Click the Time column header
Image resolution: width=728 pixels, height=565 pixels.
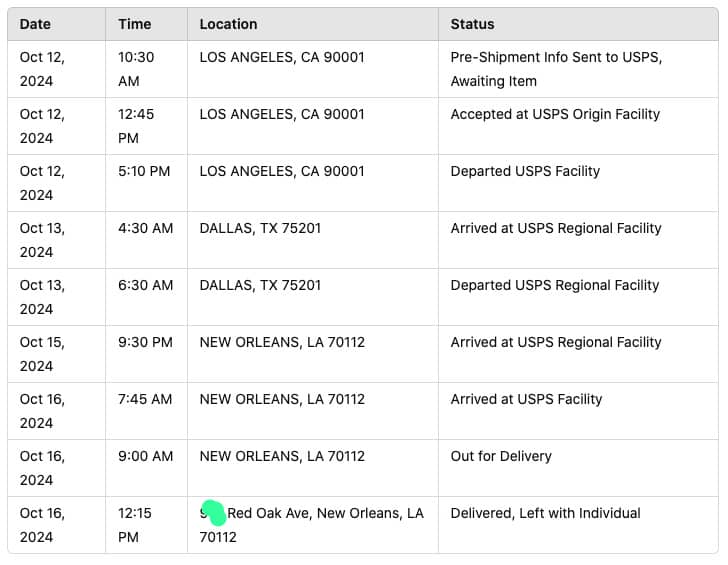pyautogui.click(x=135, y=24)
